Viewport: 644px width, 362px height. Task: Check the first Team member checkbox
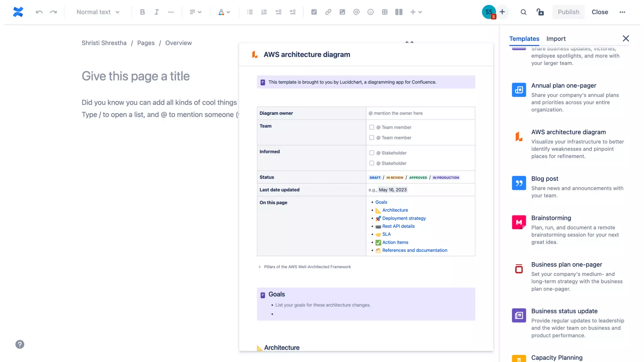[372, 127]
